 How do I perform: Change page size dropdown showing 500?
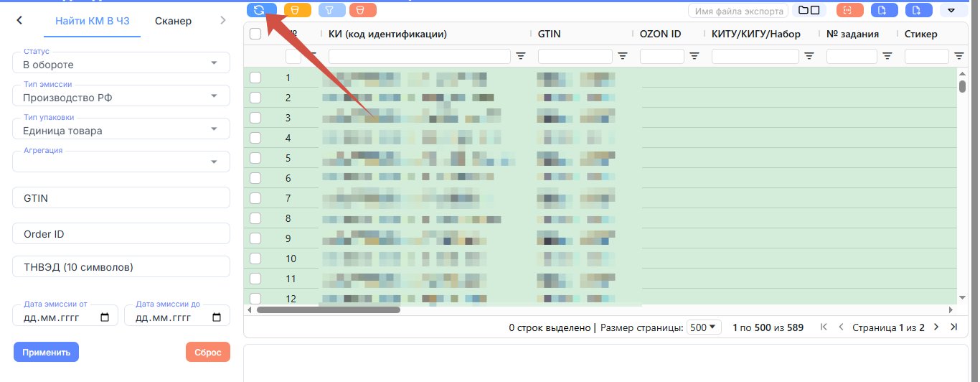click(x=704, y=327)
